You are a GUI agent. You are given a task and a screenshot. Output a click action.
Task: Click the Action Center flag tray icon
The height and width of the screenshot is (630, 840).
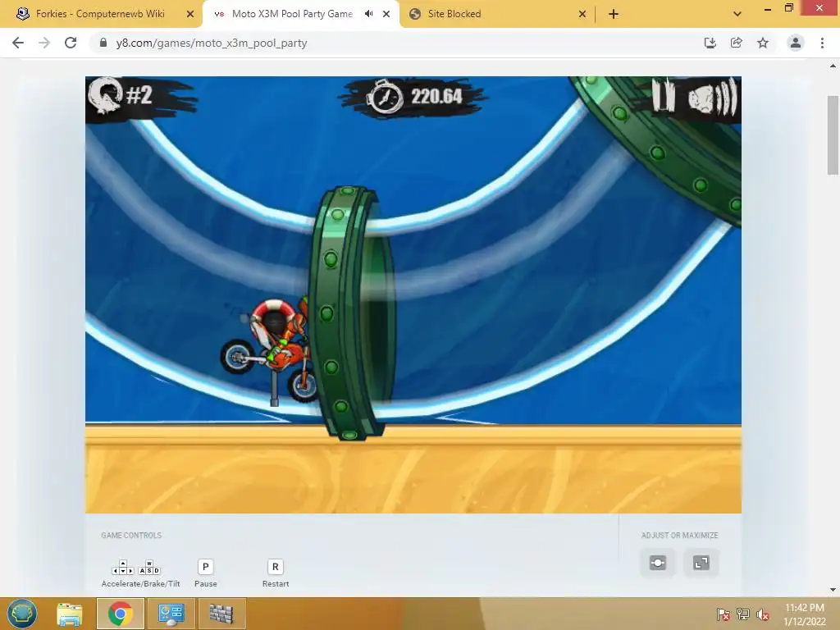click(724, 614)
